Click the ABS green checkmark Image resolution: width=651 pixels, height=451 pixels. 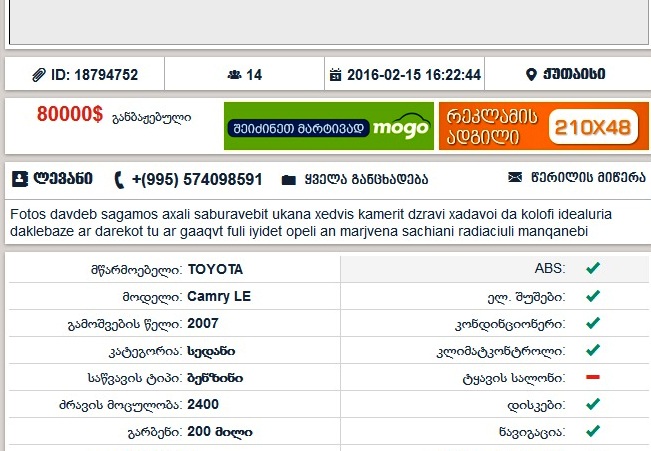(593, 268)
